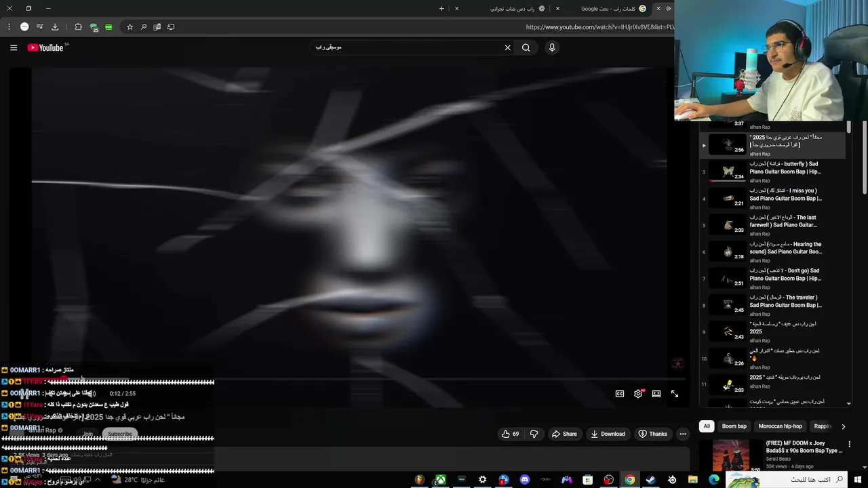The width and height of the screenshot is (868, 488).
Task: Open Microsoft Edge from taskbar
Action: [713, 480]
